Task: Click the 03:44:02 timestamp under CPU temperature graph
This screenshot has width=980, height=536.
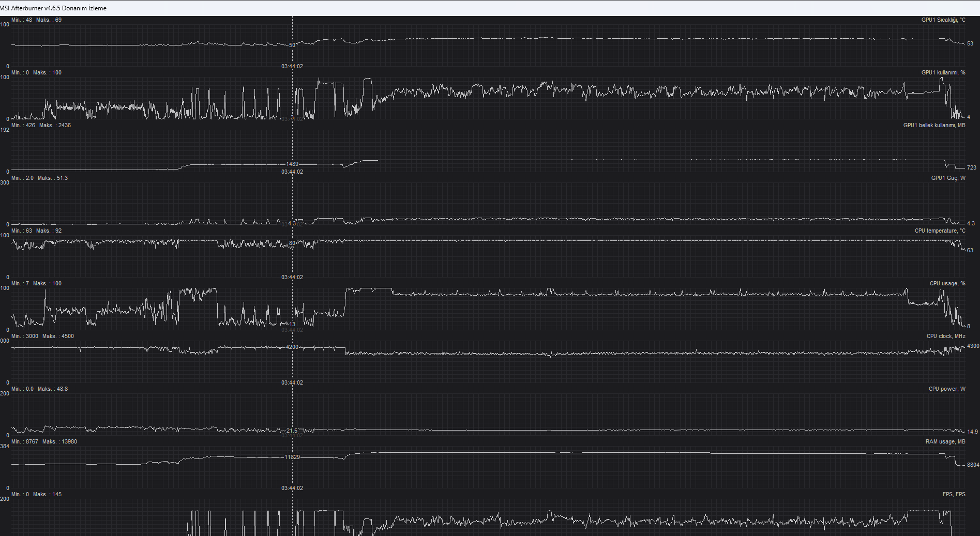Action: (x=292, y=278)
